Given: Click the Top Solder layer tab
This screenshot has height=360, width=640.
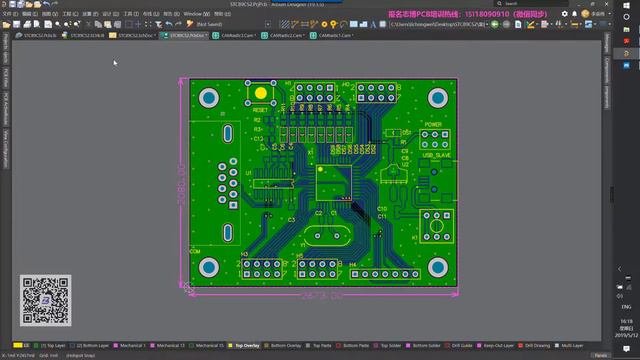Looking at the screenshot, I should [x=388, y=346].
